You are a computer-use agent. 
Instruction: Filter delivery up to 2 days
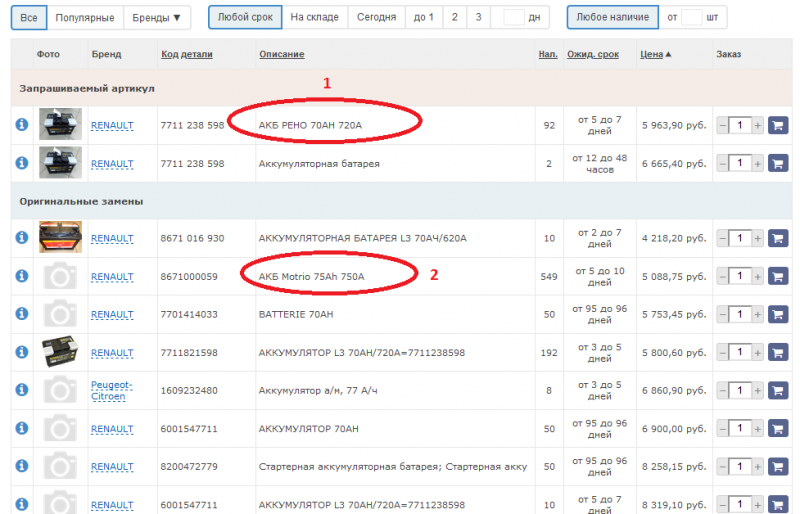click(x=455, y=17)
